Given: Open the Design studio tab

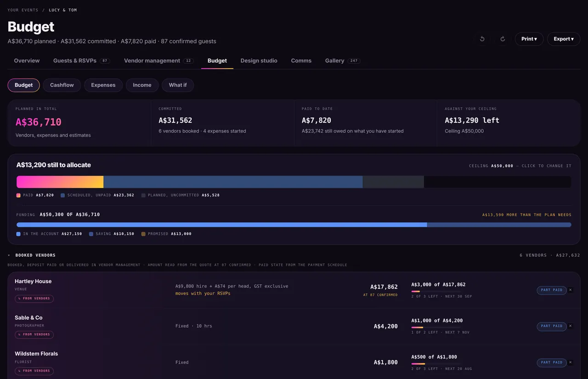Looking at the screenshot, I should (x=259, y=61).
